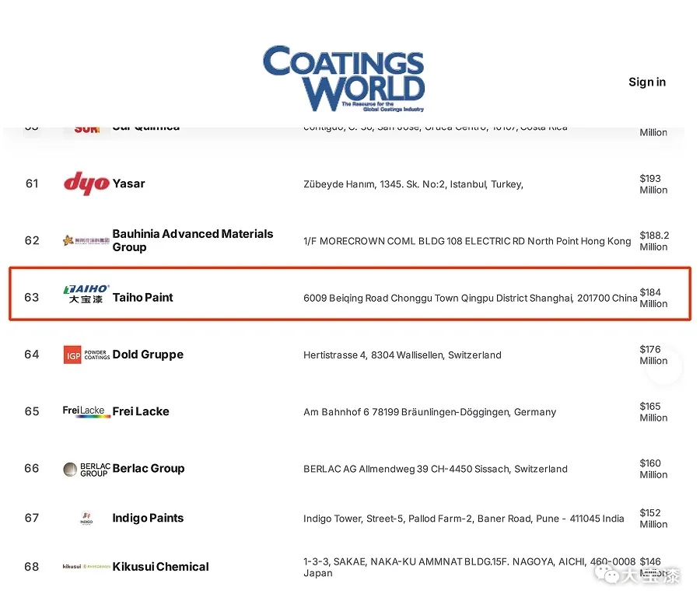The width and height of the screenshot is (700, 601).
Task: Click the Indigo Paints logo
Action: coord(86,519)
